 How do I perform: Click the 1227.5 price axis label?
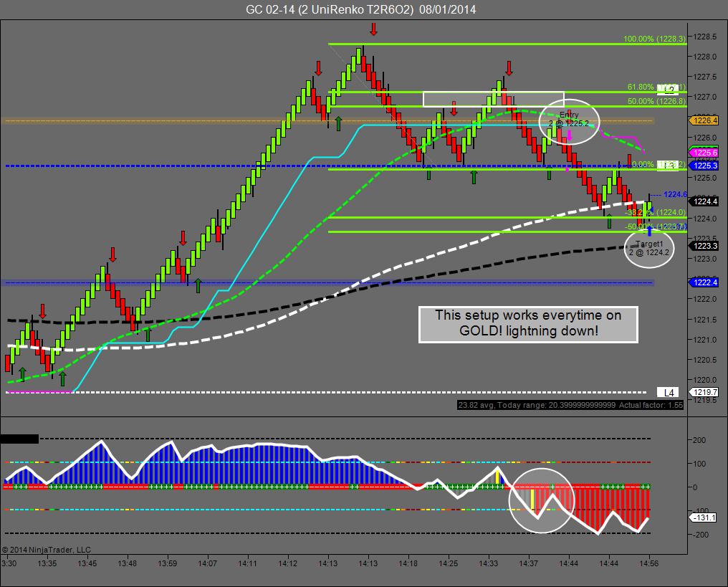(x=705, y=77)
